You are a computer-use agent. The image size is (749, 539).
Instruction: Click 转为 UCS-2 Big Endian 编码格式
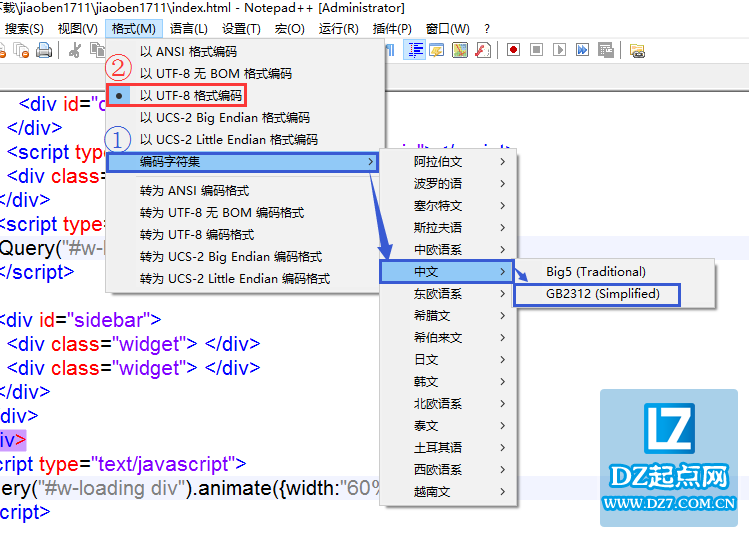[245, 257]
